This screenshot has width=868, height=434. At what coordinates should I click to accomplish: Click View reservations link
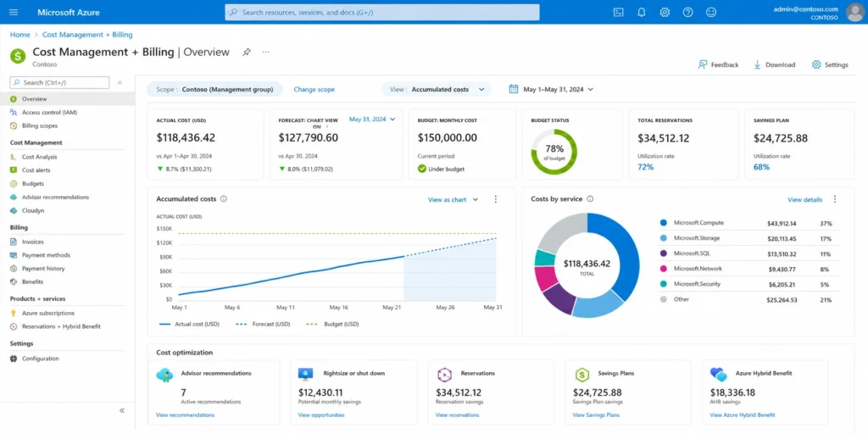coord(456,415)
